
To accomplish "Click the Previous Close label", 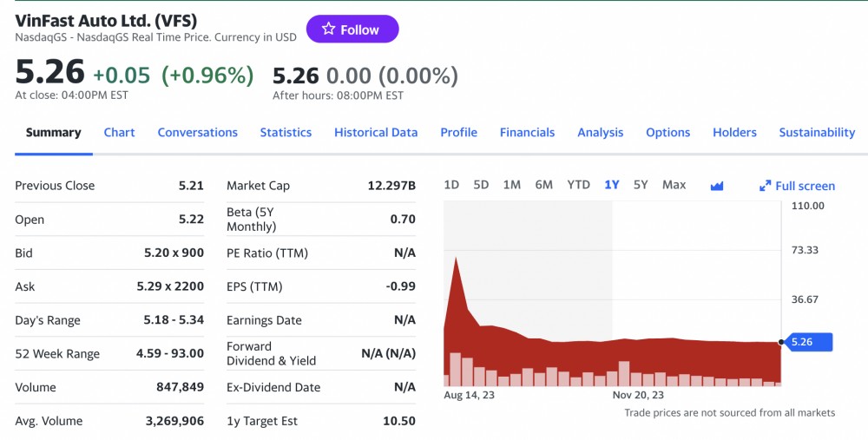I will (55, 186).
